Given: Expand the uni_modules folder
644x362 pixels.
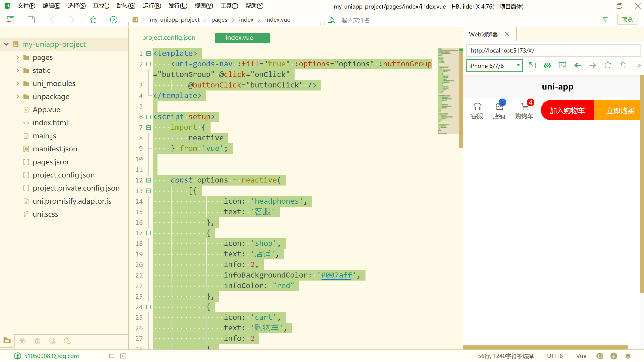Looking at the screenshot, I should pos(18,83).
